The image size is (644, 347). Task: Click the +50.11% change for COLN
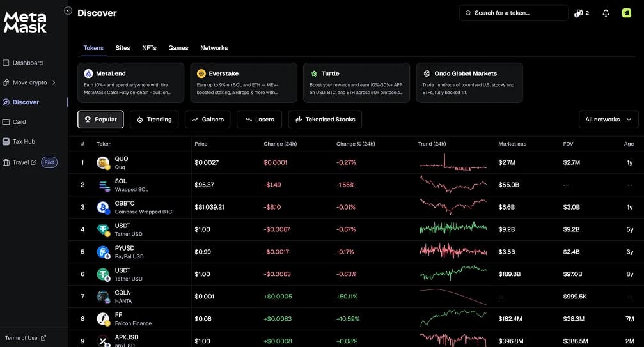tap(347, 297)
